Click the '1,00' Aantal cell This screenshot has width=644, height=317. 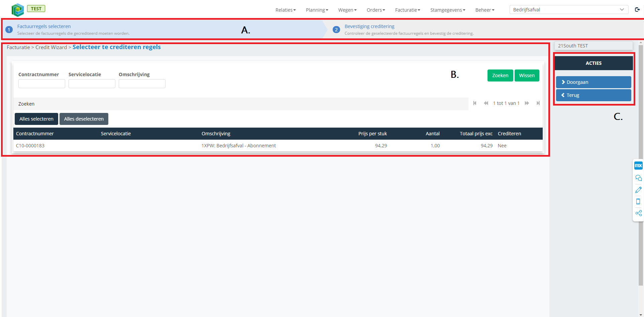point(435,146)
